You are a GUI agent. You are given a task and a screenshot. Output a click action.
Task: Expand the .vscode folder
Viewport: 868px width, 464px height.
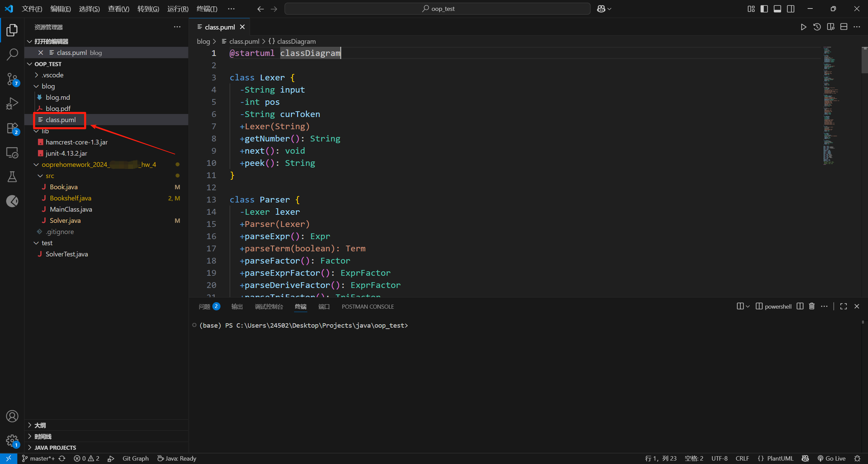click(53, 75)
